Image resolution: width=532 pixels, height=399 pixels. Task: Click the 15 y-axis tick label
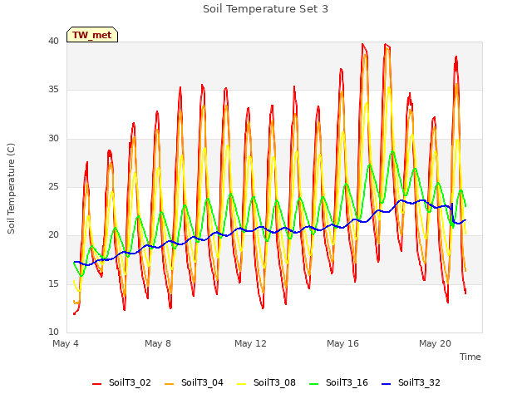point(53,283)
